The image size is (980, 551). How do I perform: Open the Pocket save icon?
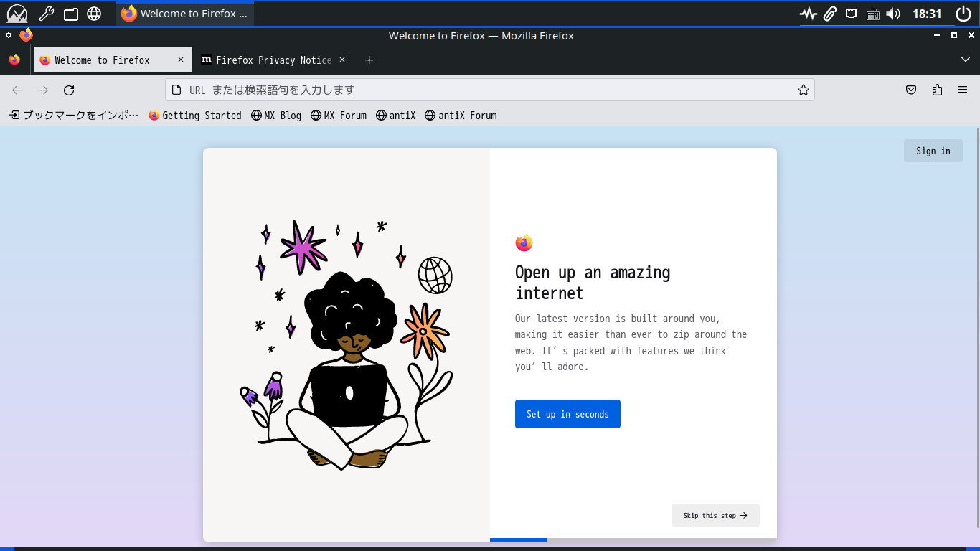pyautogui.click(x=911, y=90)
